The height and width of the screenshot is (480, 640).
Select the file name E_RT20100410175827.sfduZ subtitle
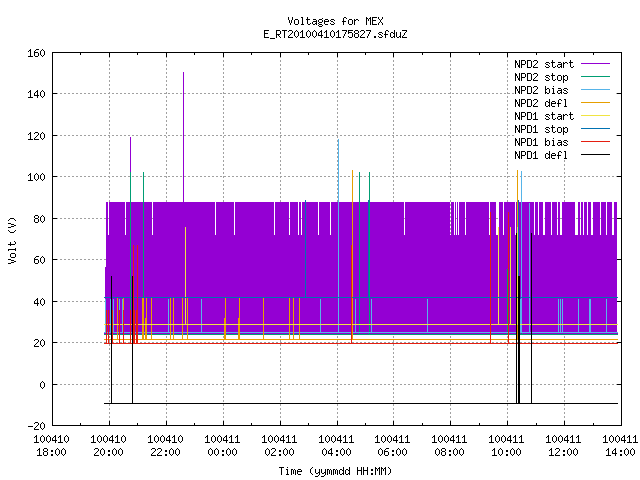point(335,34)
